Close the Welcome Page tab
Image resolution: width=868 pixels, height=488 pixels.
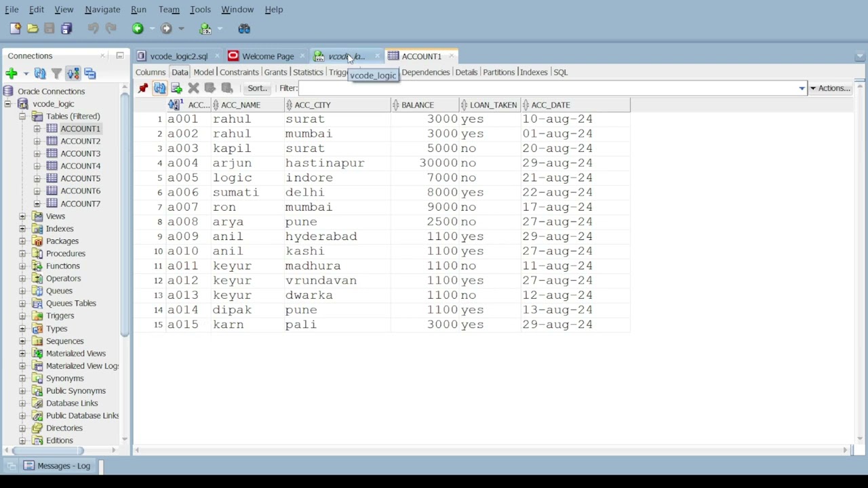(x=302, y=56)
